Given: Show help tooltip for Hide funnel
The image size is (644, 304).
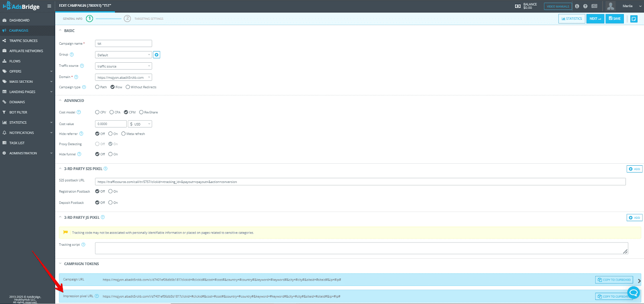Looking at the screenshot, I should click(79, 154).
